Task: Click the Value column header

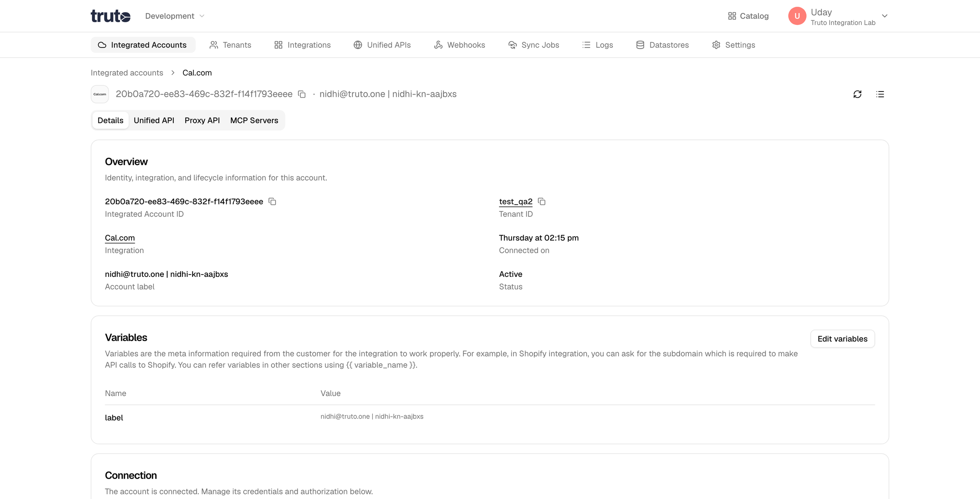Action: (330, 393)
